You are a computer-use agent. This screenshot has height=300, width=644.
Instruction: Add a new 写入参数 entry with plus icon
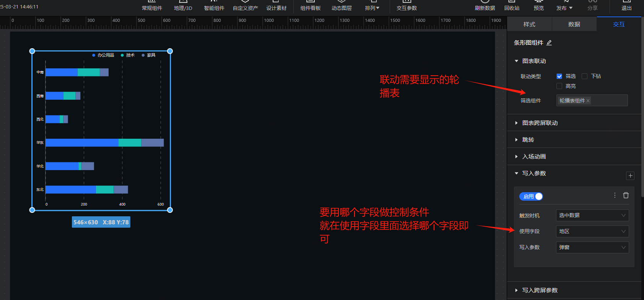tap(630, 176)
